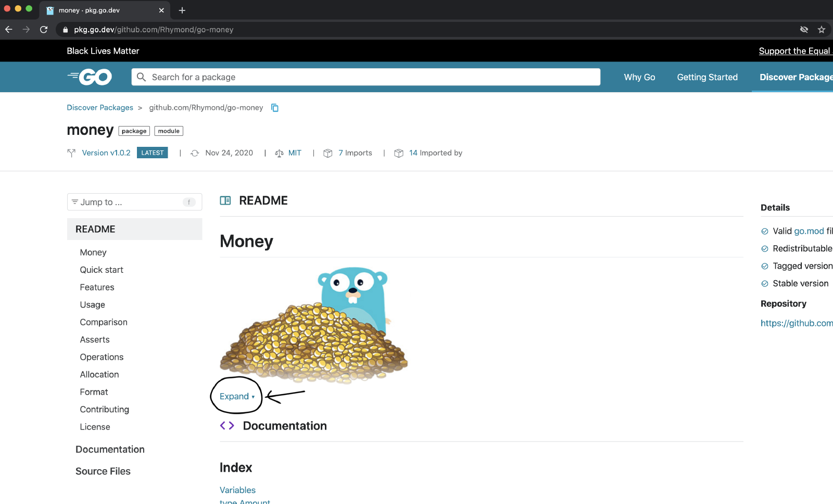Image resolution: width=833 pixels, height=504 pixels.
Task: Open the Version v1.0.2 link
Action: click(106, 153)
